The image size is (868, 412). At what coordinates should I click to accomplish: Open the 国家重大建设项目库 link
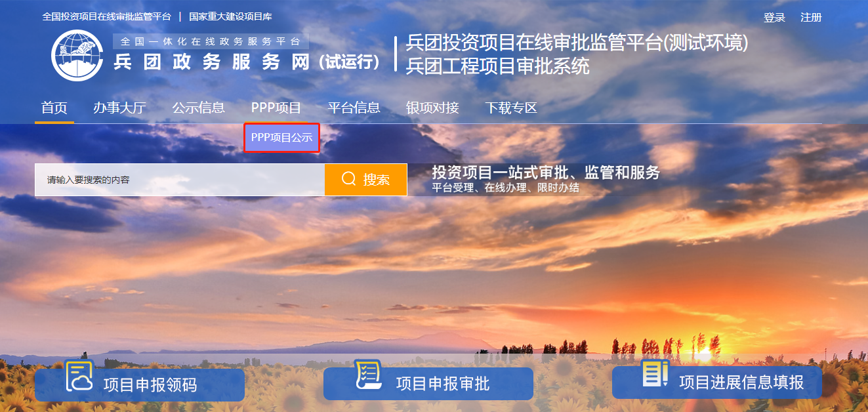coord(230,16)
